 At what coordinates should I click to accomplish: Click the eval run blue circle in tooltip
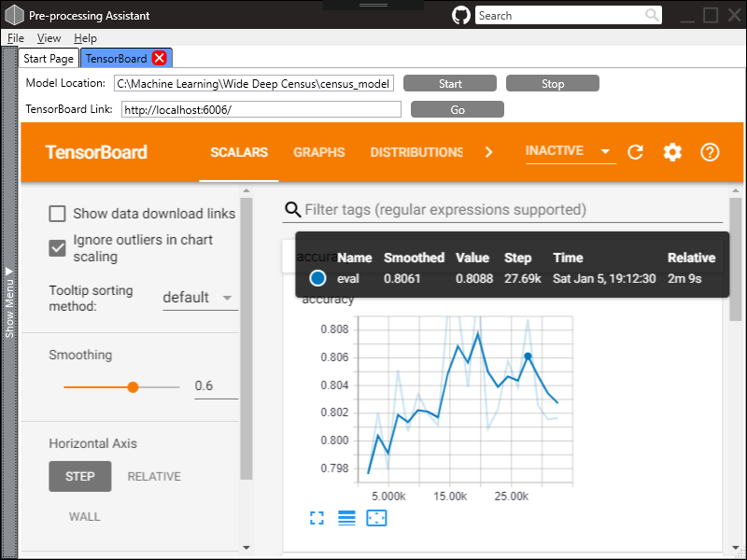(317, 278)
